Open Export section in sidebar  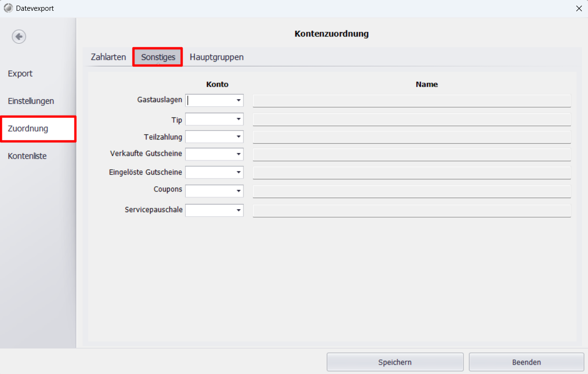click(x=20, y=73)
